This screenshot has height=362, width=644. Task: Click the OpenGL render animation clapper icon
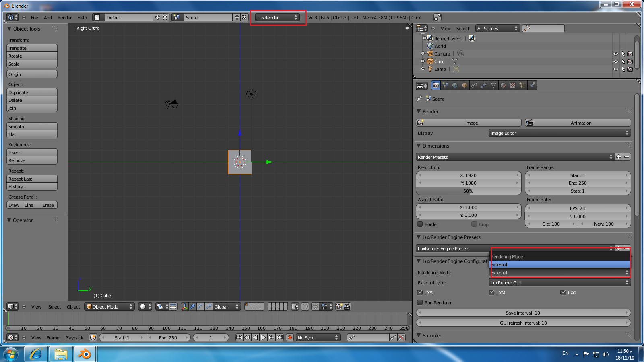pos(347,306)
